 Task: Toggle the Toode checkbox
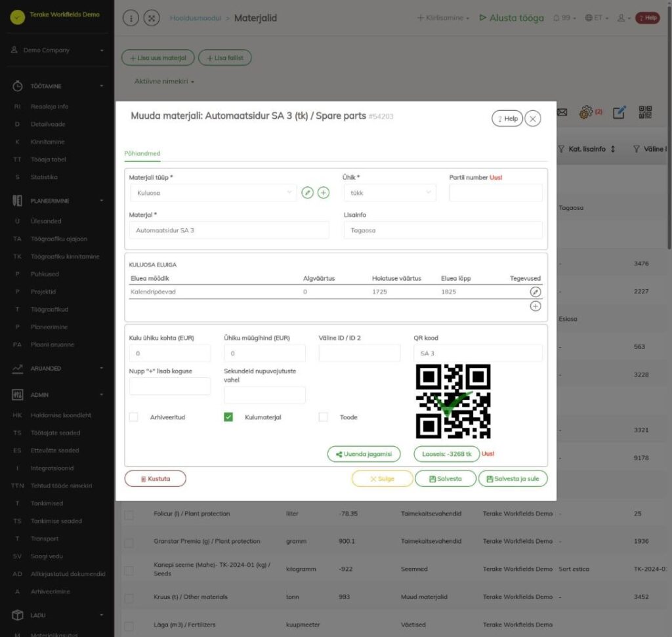pyautogui.click(x=323, y=417)
